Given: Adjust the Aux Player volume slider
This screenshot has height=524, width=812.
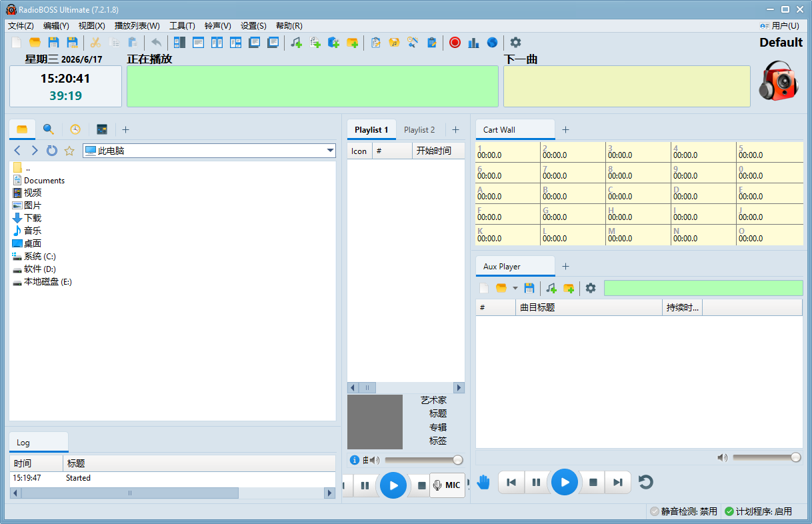Looking at the screenshot, I should (767, 457).
